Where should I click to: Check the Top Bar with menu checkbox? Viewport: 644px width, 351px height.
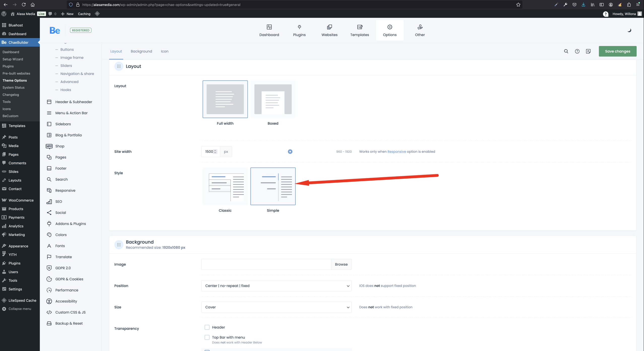tap(207, 337)
